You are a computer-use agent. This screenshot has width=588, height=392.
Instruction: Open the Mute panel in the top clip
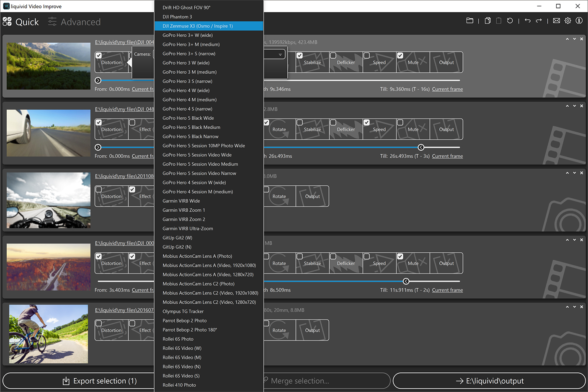[413, 62]
